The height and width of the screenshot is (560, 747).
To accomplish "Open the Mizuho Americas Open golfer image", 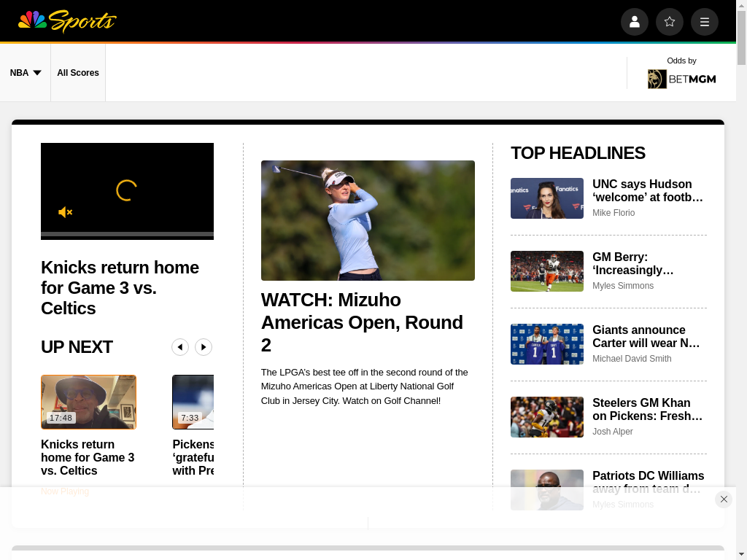I will [368, 220].
